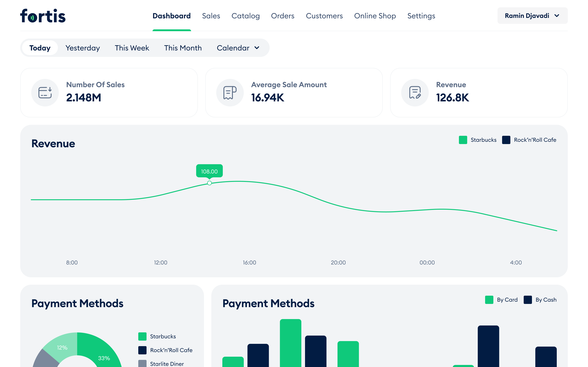
Task: Click Starbucks green swatch in donut legend
Action: [142, 336]
